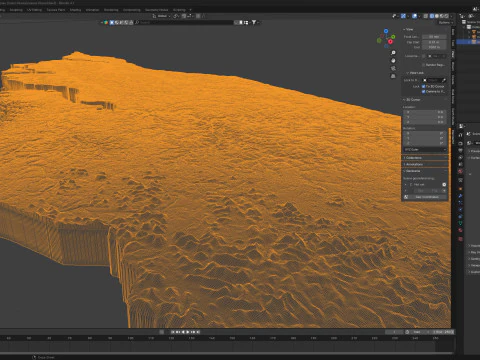The height and width of the screenshot is (360, 480).
Task: Collapse the 3D Cursor panel
Action: [412, 100]
